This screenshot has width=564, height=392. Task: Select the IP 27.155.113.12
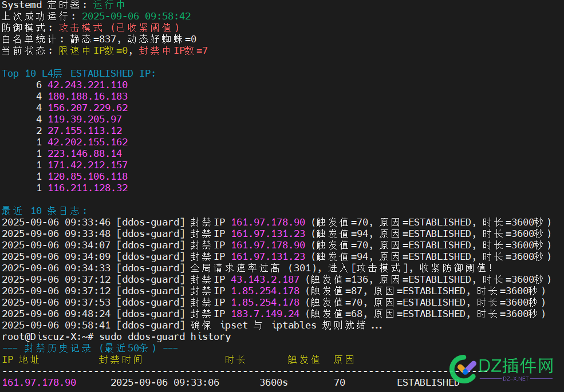click(x=85, y=130)
